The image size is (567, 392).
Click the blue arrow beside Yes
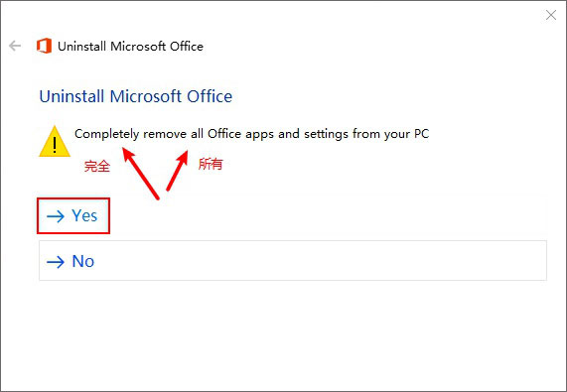tap(56, 216)
